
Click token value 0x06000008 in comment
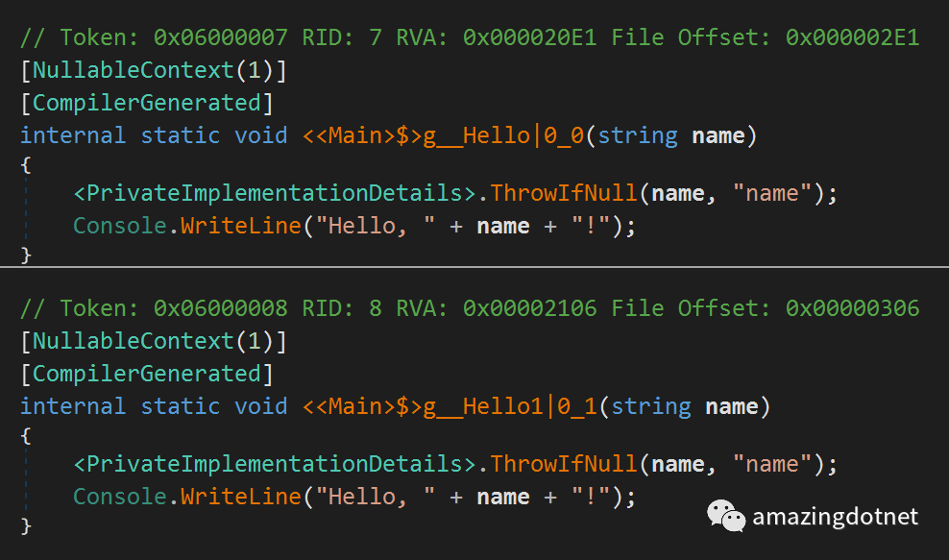[220, 308]
